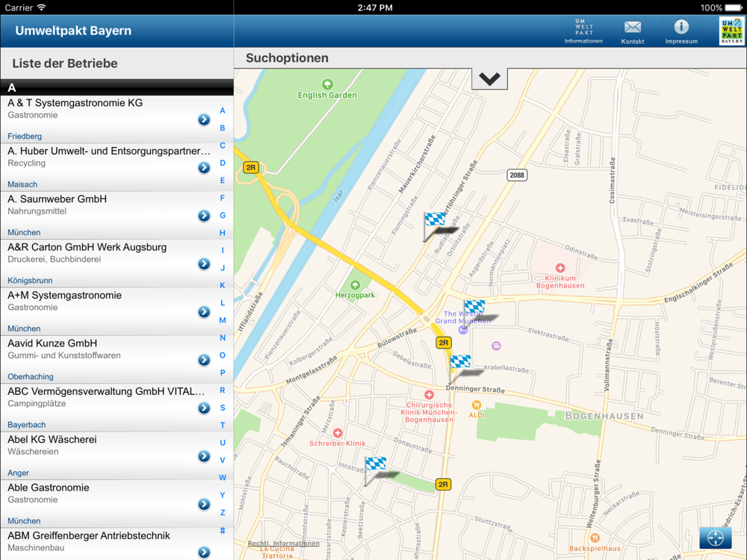Select the Friedberg location text
The height and width of the screenshot is (560, 747).
25,136
